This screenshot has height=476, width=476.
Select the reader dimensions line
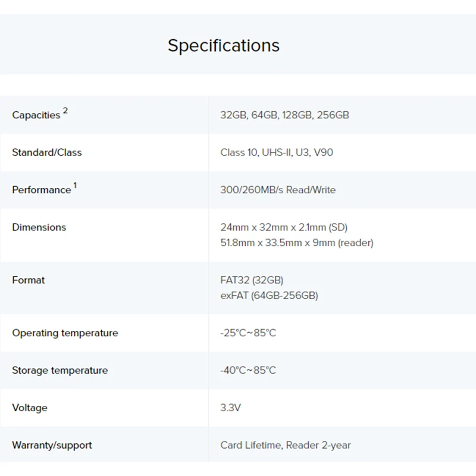pyautogui.click(x=297, y=243)
